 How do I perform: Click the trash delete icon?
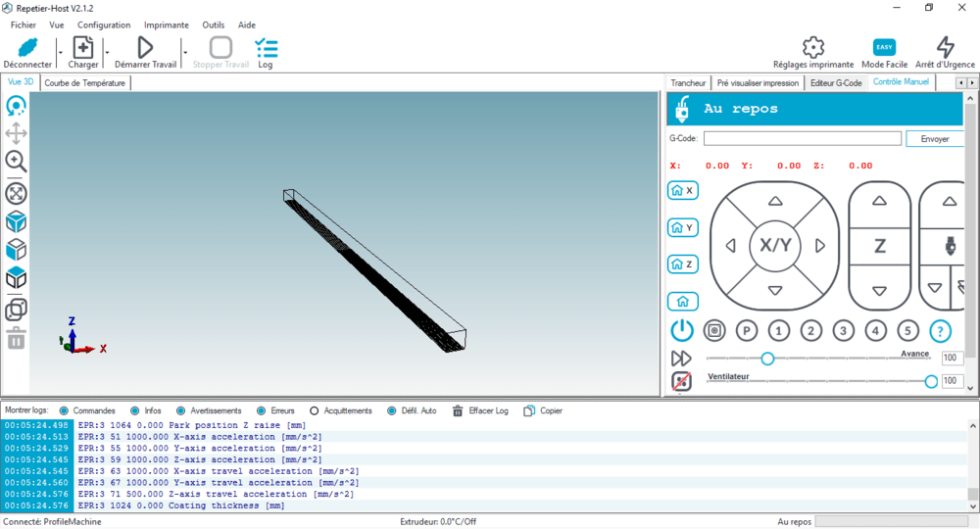tap(17, 338)
